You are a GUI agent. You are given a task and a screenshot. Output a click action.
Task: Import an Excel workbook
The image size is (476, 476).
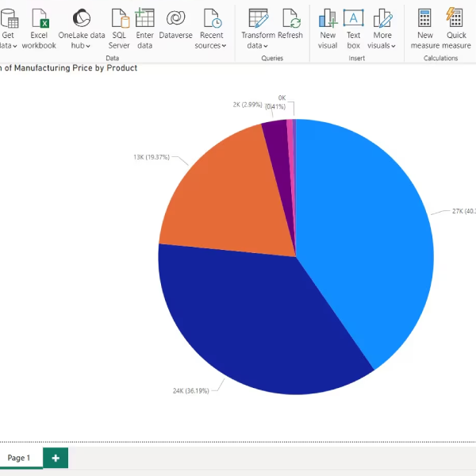point(39,29)
